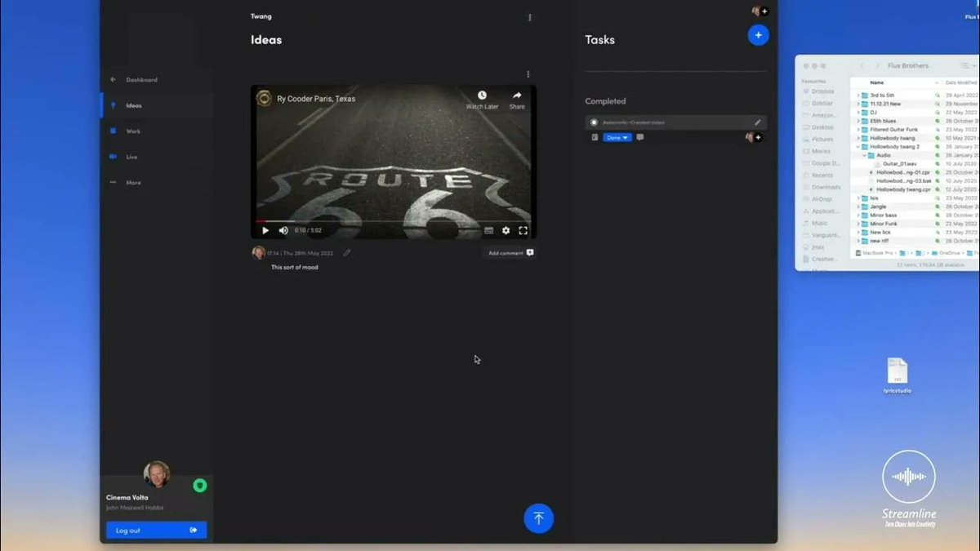980x551 pixels.
Task: Toggle the completed task's radio circle
Action: [594, 122]
